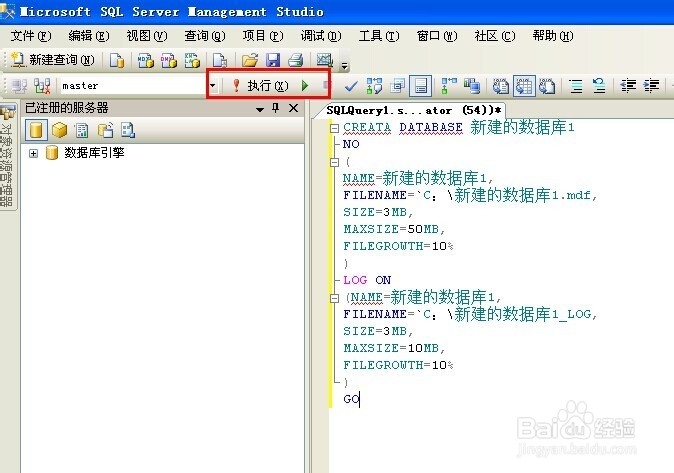Open the 窗口(W) menu
The image size is (674, 473).
pos(437,36)
